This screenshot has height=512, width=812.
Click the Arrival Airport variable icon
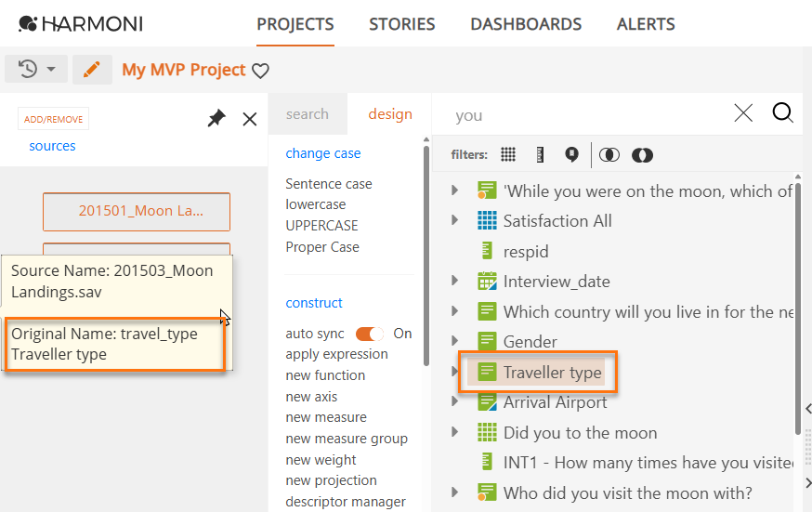click(487, 401)
